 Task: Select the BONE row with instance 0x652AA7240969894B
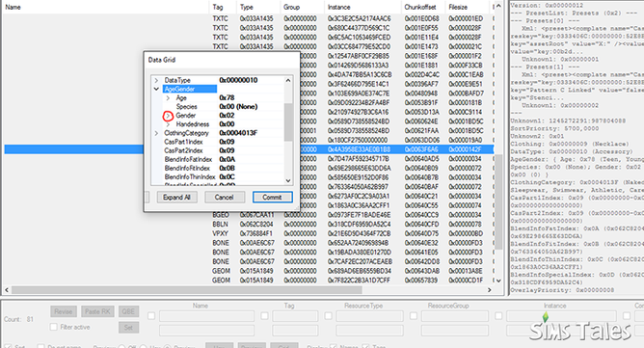click(x=249, y=243)
